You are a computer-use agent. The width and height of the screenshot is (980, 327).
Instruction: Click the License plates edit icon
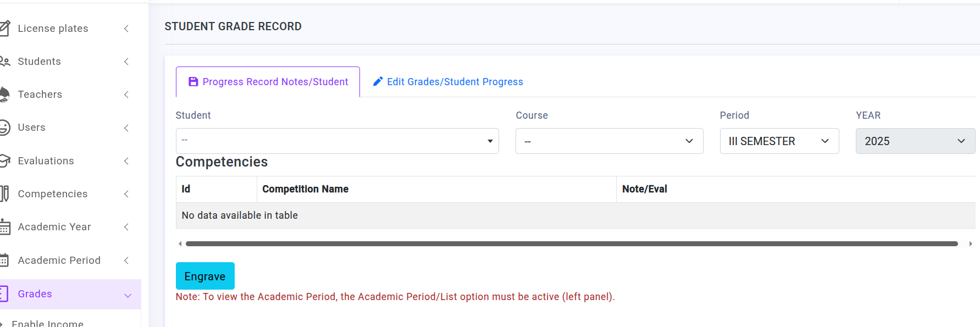5,28
